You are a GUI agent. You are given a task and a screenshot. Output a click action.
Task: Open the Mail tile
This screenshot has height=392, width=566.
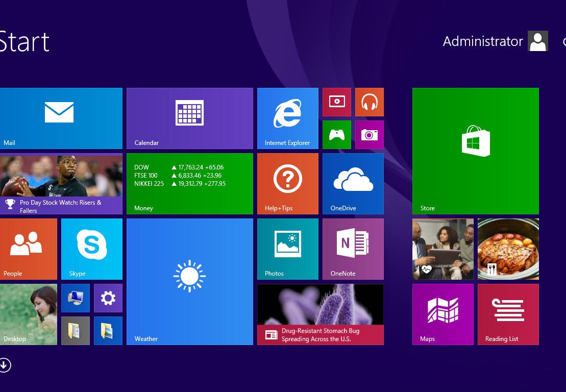pos(61,118)
